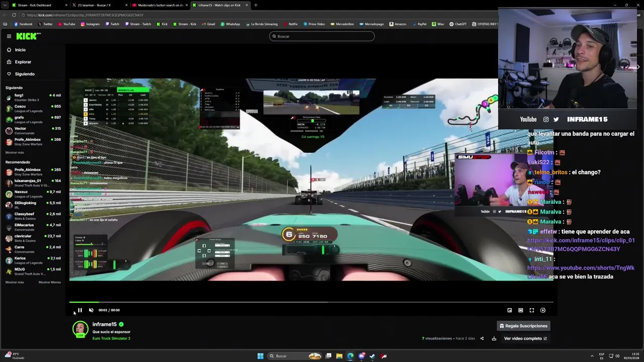Open File Explorer from taskbar

[x=339, y=356]
